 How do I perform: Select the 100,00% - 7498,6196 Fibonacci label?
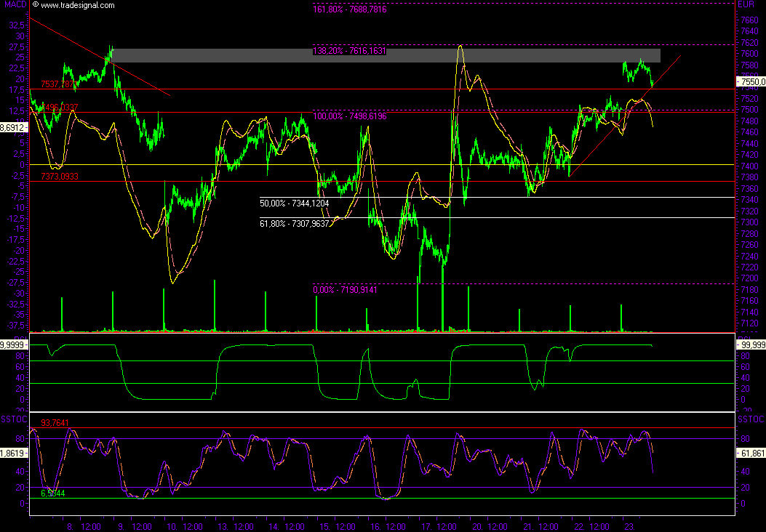click(350, 116)
